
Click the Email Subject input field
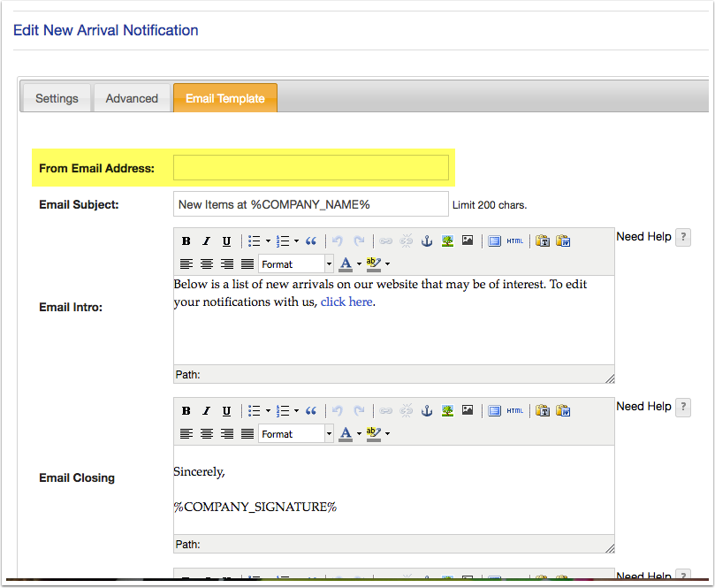point(311,204)
